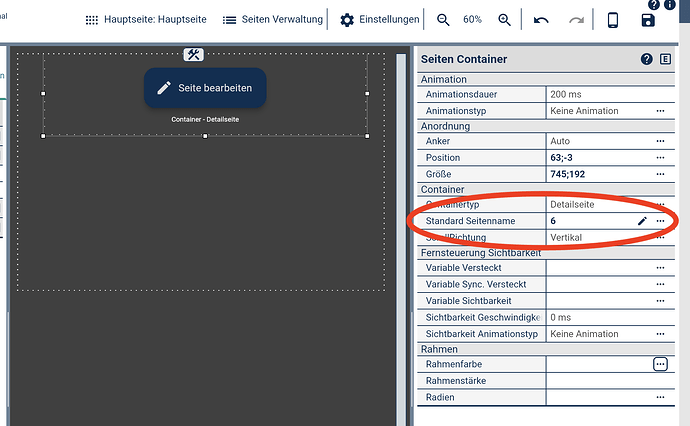Click the E icon in the Seiten Container header
690x426 pixels.
pyautogui.click(x=665, y=59)
